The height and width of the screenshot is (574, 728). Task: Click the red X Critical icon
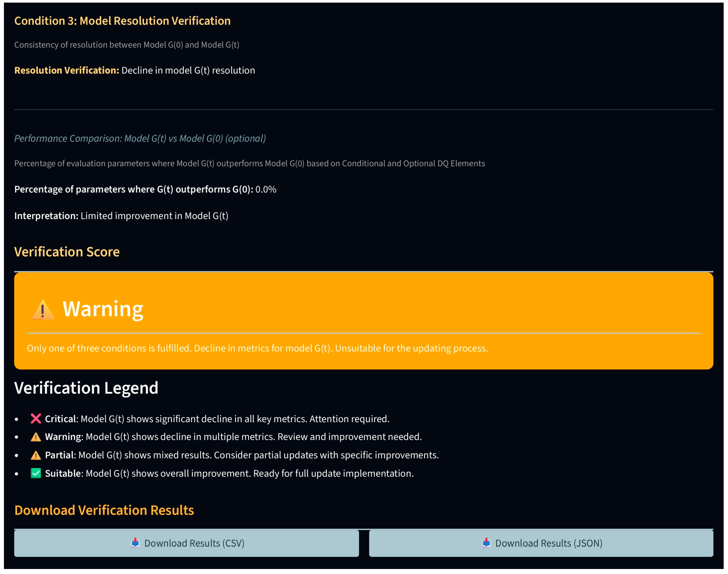pyautogui.click(x=36, y=419)
